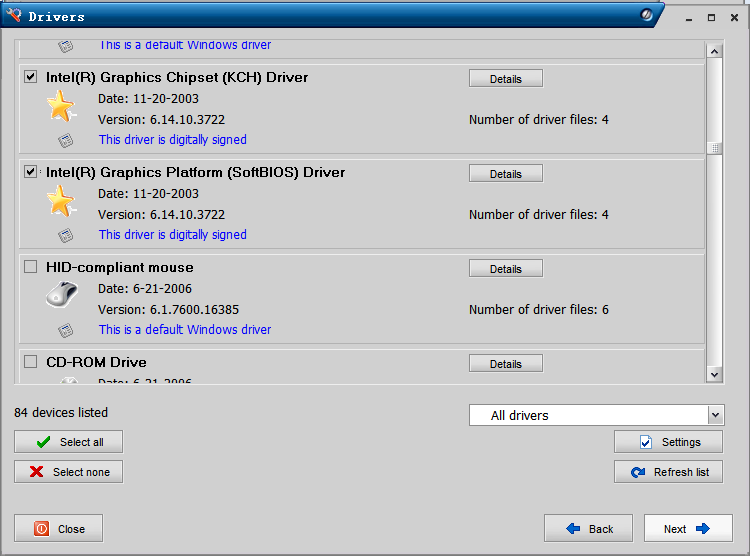
Task: Open Details for HID-compliant mouse
Action: click(506, 268)
